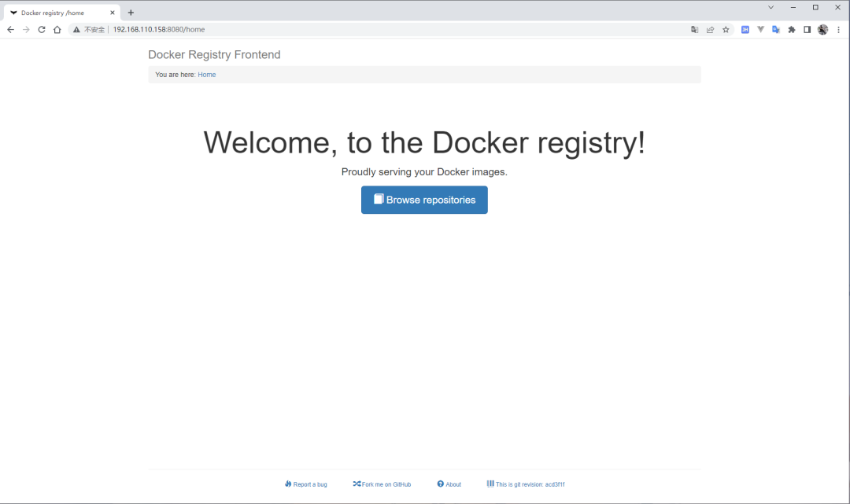Click the share icon in the address bar
The image size is (850, 504).
point(710,29)
